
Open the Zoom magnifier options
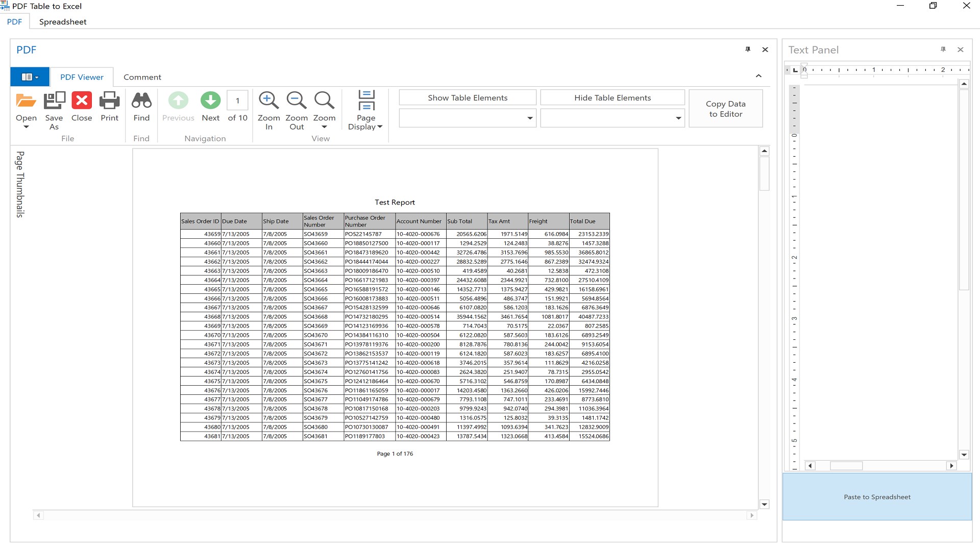pyautogui.click(x=324, y=101)
